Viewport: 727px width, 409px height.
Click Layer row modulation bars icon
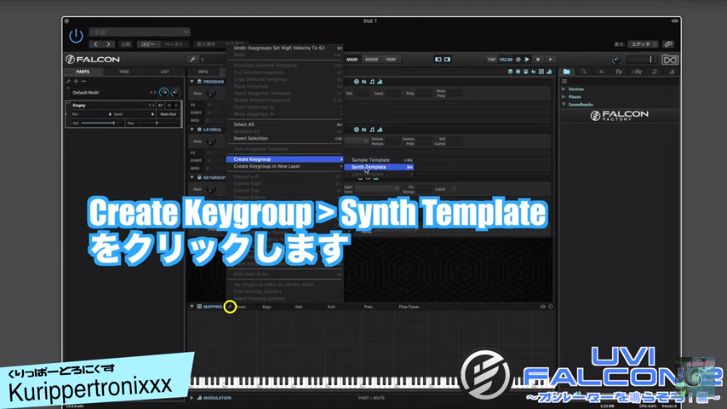380,130
